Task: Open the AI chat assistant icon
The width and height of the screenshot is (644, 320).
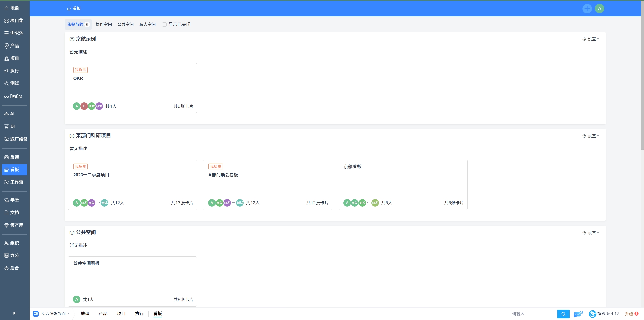Action: (578, 314)
